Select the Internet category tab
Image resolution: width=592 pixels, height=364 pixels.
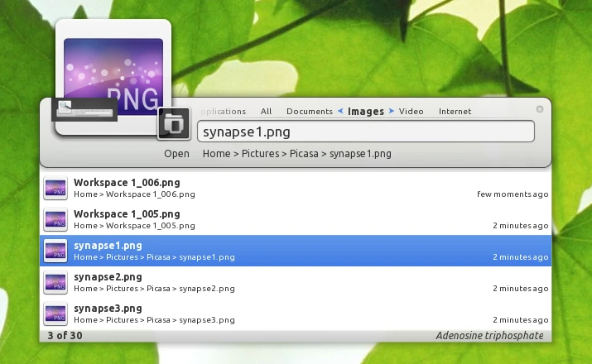click(x=455, y=111)
